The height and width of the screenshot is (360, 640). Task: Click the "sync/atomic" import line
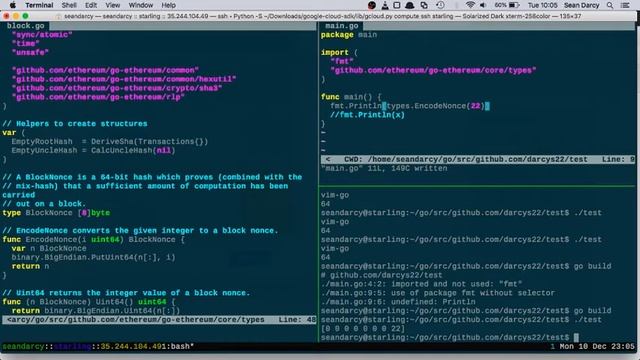point(42,35)
